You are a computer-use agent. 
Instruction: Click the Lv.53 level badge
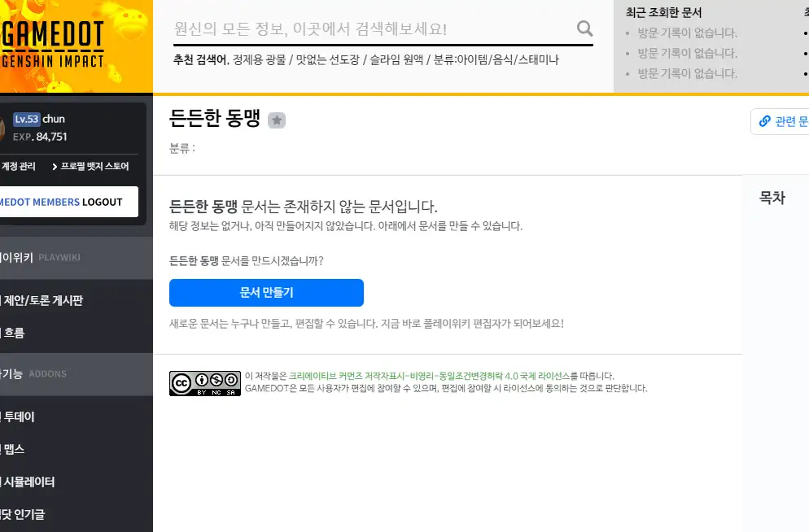(x=26, y=120)
